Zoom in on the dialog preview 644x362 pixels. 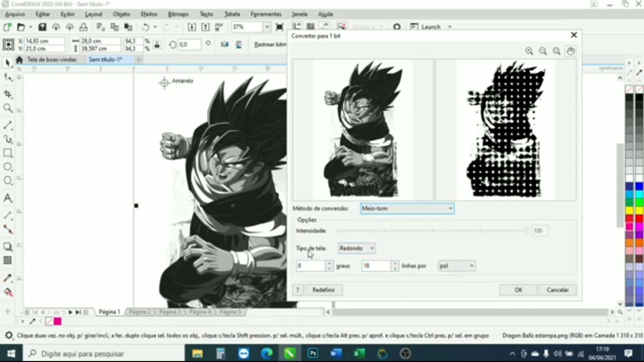point(529,51)
